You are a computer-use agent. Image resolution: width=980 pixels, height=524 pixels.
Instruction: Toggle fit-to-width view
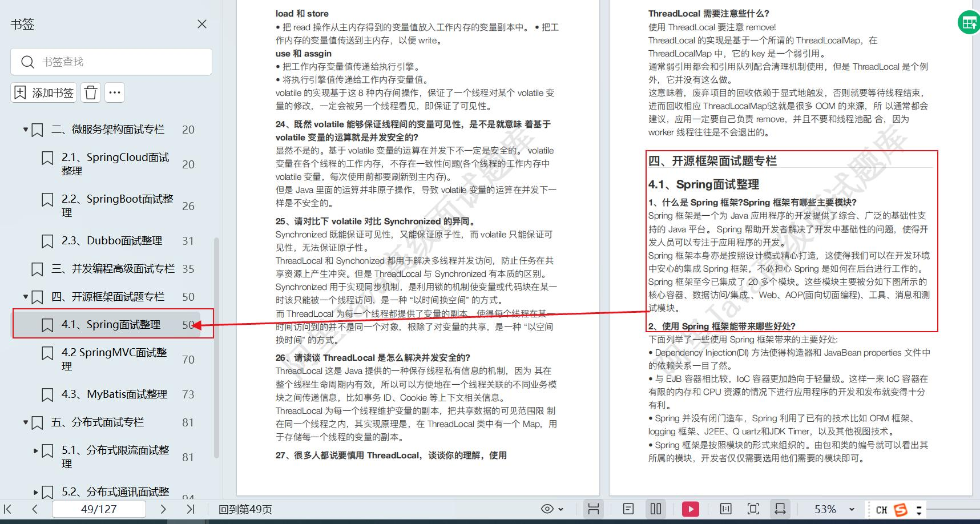[x=780, y=509]
